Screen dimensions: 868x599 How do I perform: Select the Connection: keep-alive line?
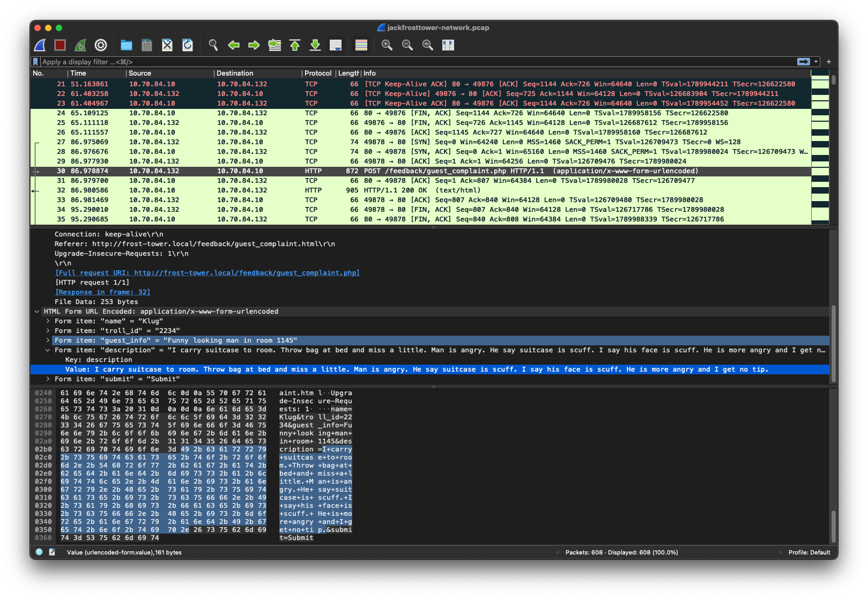pyautogui.click(x=430, y=234)
